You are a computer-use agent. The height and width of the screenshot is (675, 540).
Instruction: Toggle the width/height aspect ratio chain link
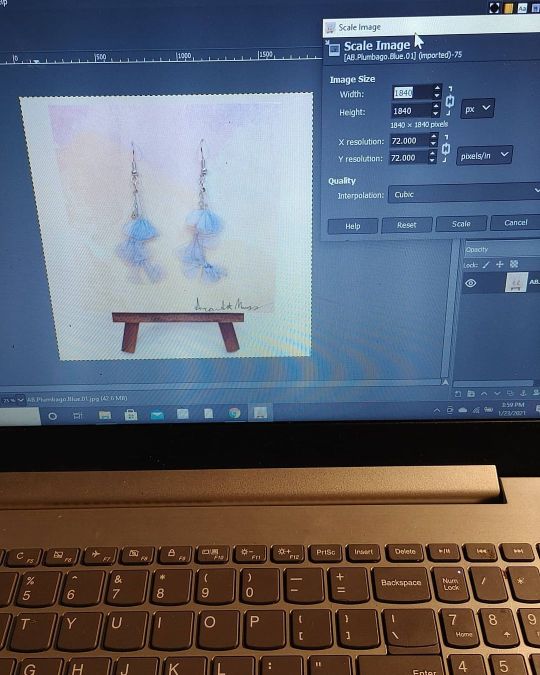click(x=450, y=102)
